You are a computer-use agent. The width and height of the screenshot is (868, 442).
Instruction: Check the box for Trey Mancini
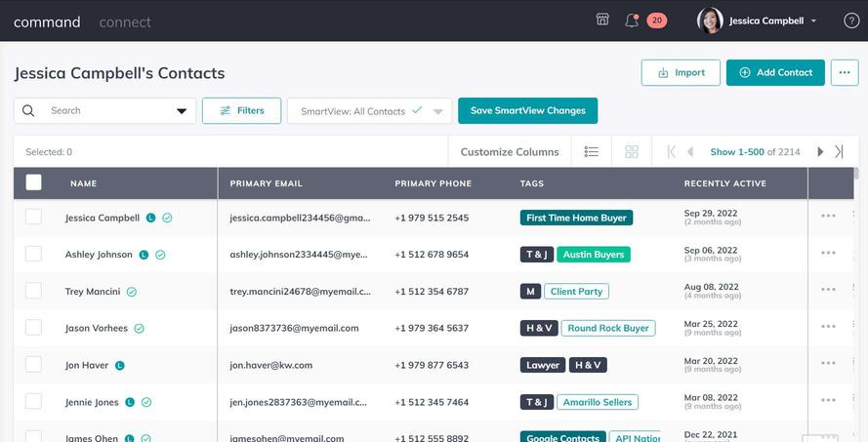coord(34,291)
